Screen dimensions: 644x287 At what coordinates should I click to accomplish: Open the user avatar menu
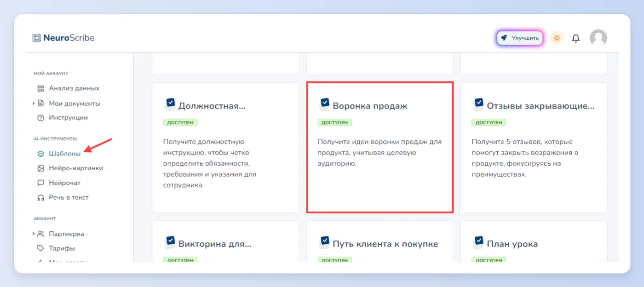[598, 38]
